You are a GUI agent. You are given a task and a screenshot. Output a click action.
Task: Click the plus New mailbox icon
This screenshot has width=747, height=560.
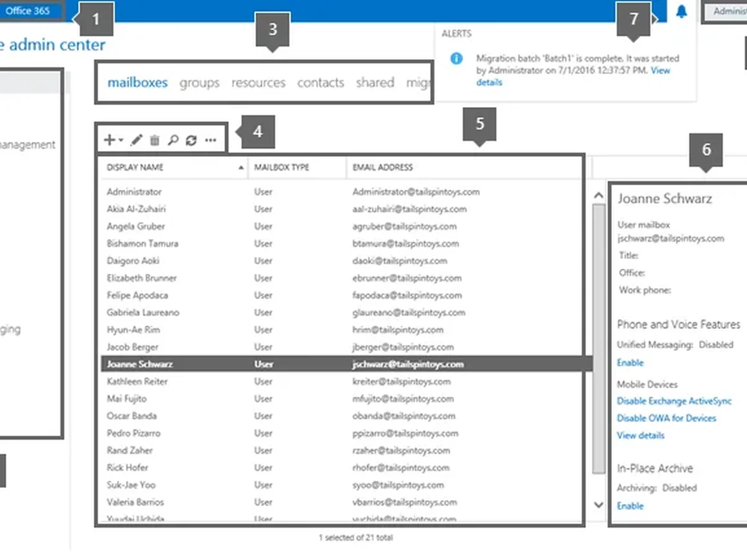pyautogui.click(x=109, y=140)
